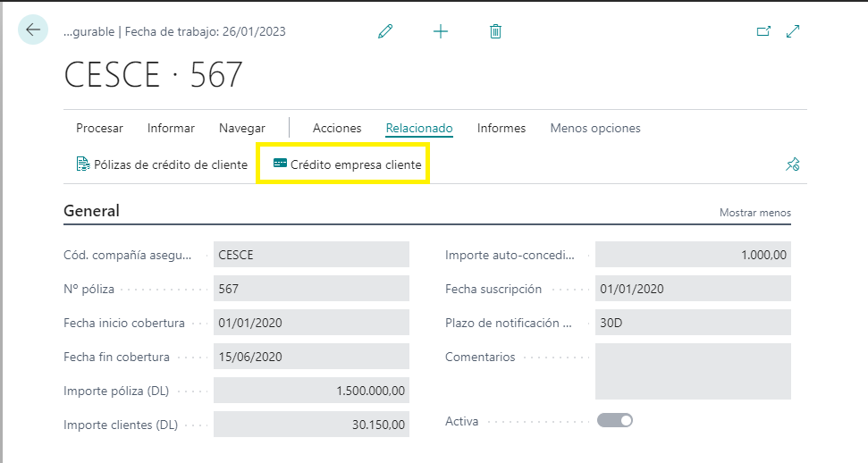
Task: Click Fecha suscripción field
Action: pyautogui.click(x=693, y=289)
